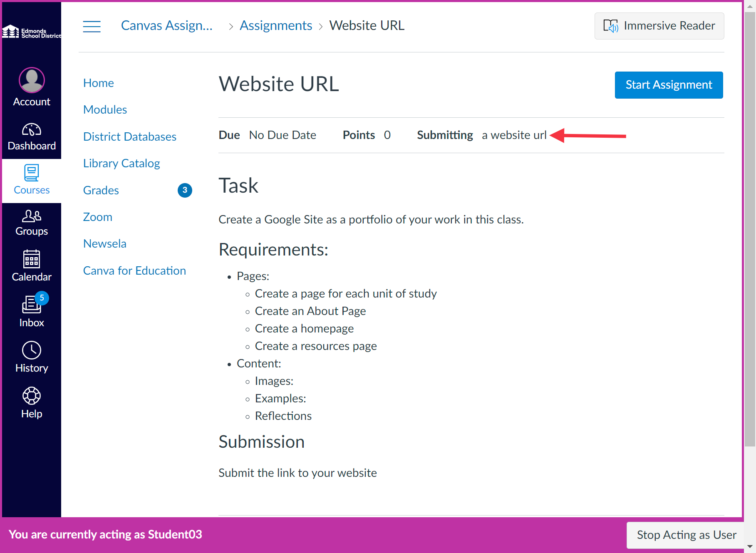
Task: Click the page vertical scrollbar thumb
Action: coord(750,229)
